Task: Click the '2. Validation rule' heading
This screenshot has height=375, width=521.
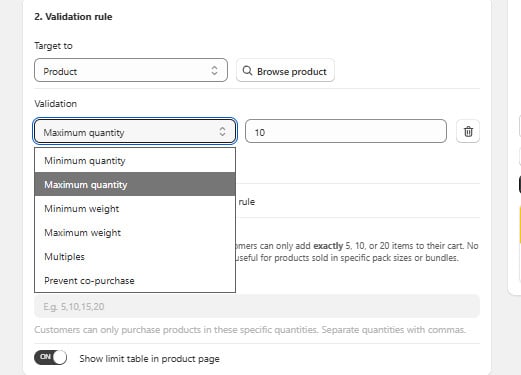Action: [x=73, y=17]
